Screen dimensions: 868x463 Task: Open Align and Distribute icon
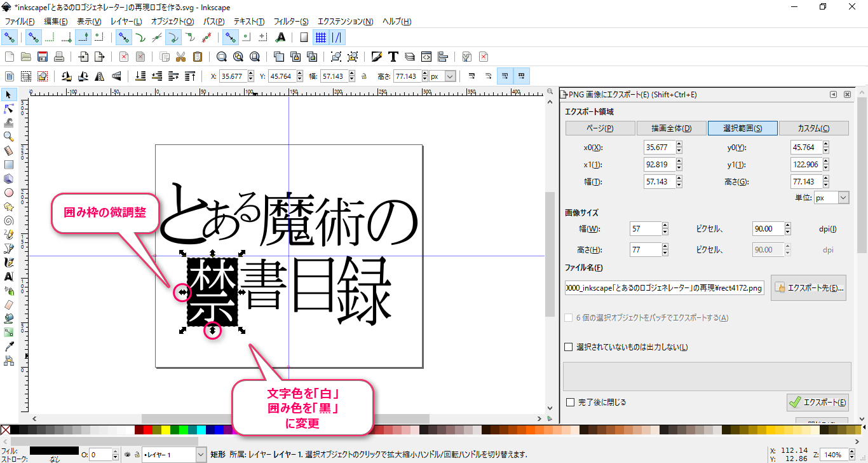pyautogui.click(x=443, y=57)
